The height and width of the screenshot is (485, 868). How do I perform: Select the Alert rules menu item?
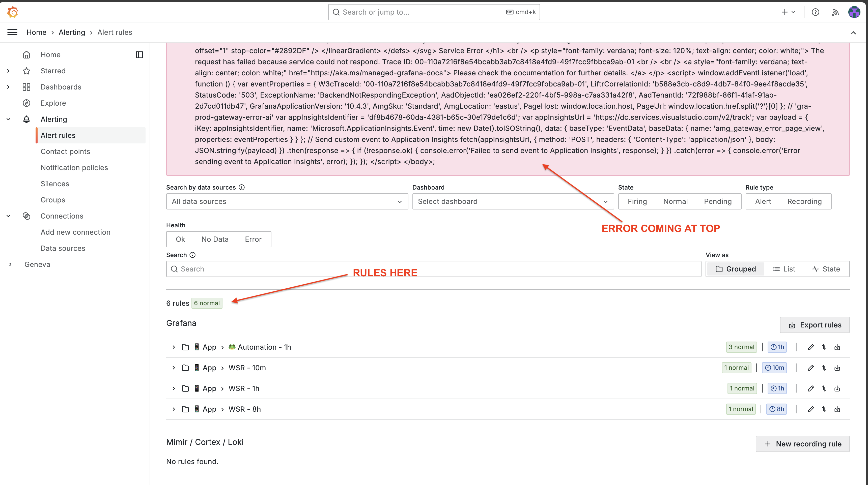point(58,135)
